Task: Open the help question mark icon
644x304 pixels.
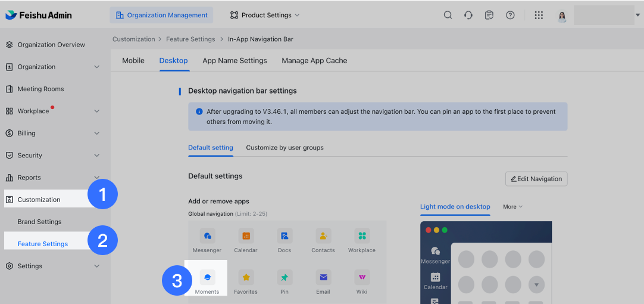Action: [510, 15]
